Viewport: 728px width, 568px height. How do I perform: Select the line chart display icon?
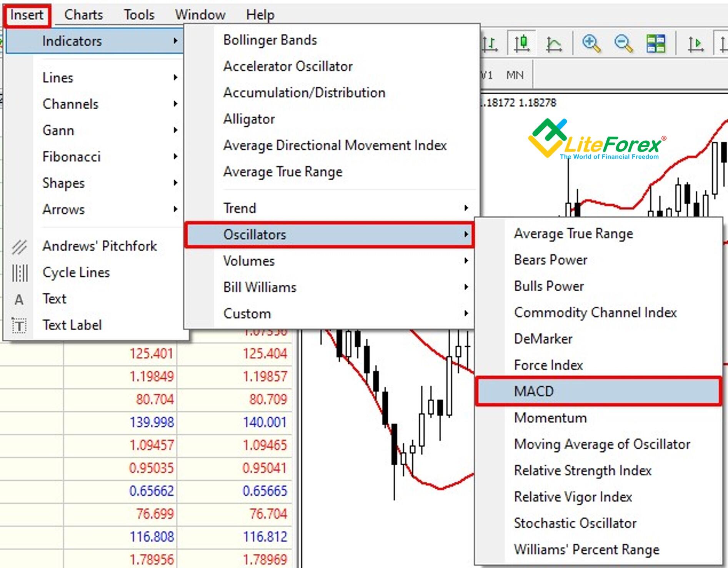tap(555, 43)
